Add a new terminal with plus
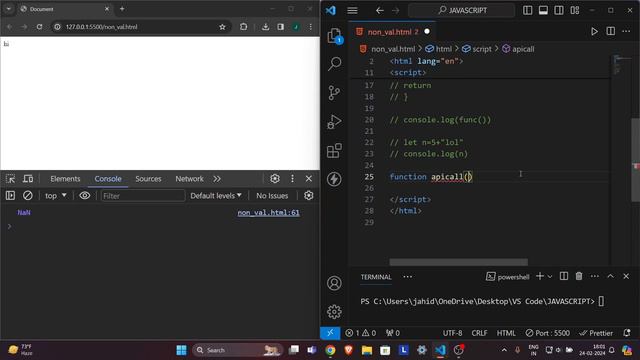 [x=540, y=276]
